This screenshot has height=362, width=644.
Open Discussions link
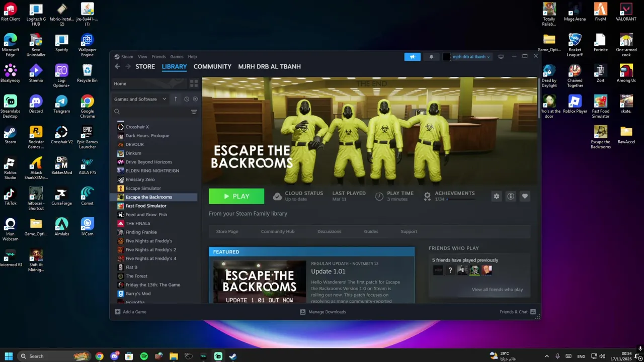click(329, 231)
